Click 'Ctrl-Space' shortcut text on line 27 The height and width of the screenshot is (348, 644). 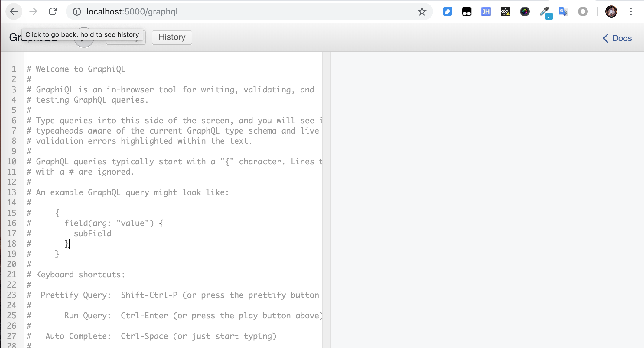pyautogui.click(x=145, y=336)
